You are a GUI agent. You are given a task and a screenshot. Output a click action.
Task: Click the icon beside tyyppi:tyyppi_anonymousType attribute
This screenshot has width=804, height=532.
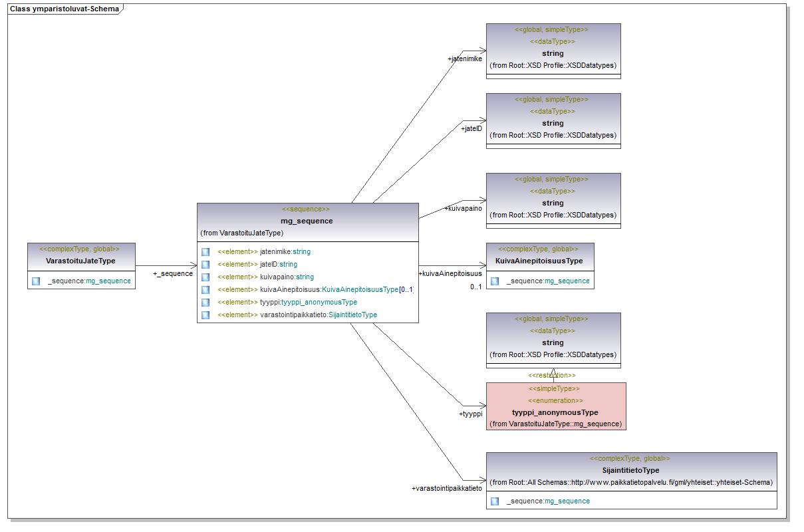pyautogui.click(x=205, y=303)
